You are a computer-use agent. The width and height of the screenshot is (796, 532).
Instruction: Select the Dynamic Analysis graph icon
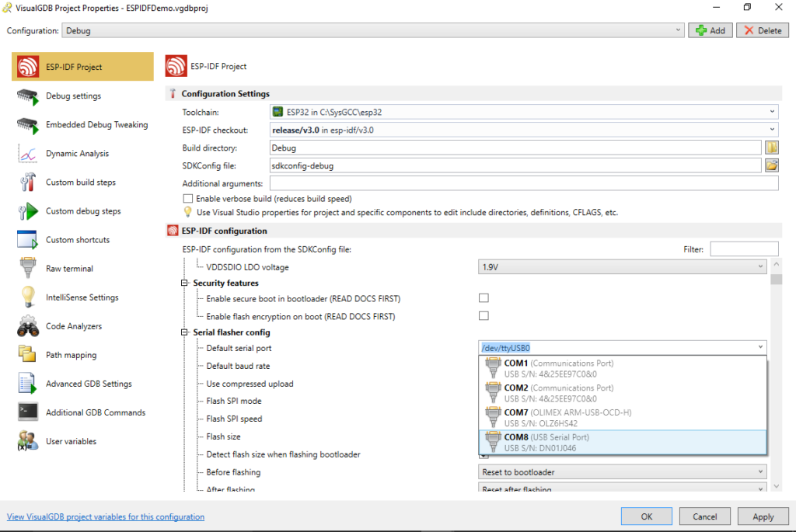click(27, 154)
